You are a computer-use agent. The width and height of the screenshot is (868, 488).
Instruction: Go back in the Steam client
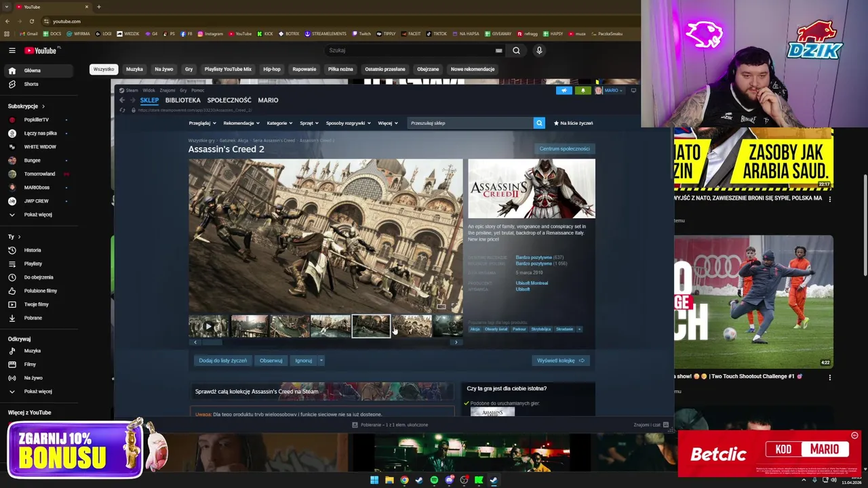[122, 100]
